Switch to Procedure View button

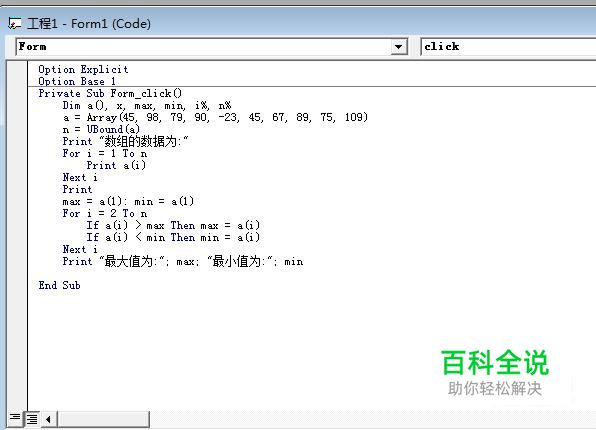click(x=15, y=418)
